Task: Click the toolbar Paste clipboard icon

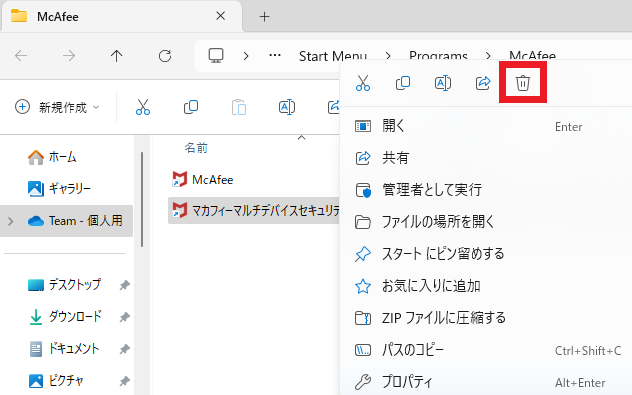Action: pos(239,107)
